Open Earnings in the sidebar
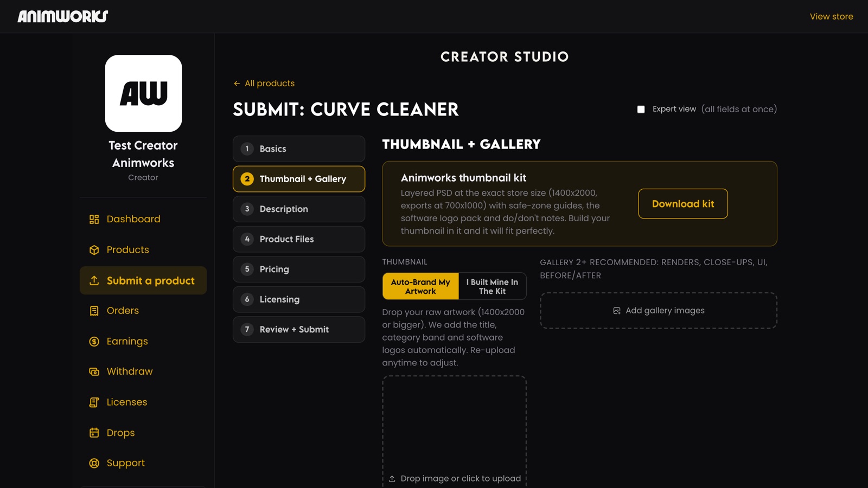 143,342
